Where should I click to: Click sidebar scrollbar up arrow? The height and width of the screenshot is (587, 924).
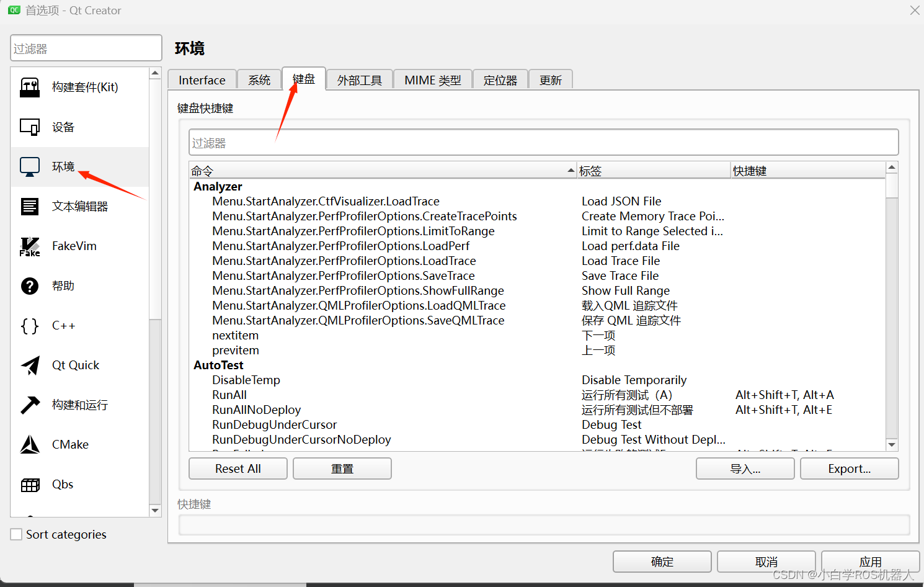155,73
